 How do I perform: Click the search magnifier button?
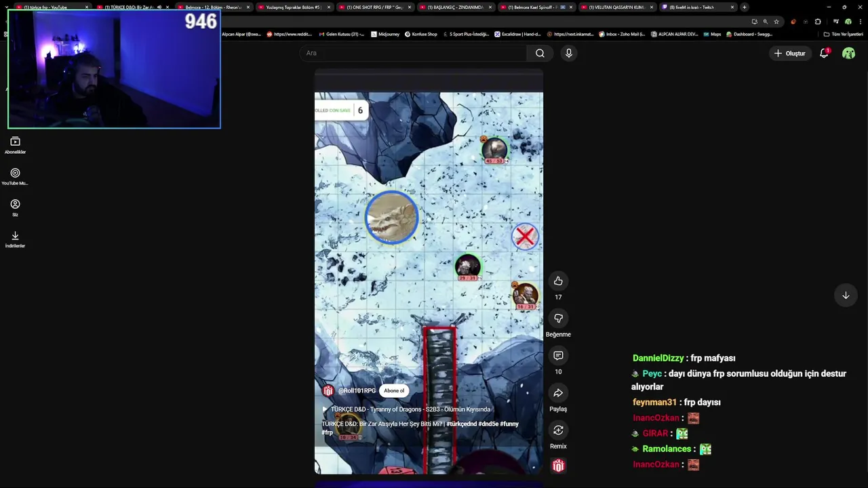(x=540, y=54)
